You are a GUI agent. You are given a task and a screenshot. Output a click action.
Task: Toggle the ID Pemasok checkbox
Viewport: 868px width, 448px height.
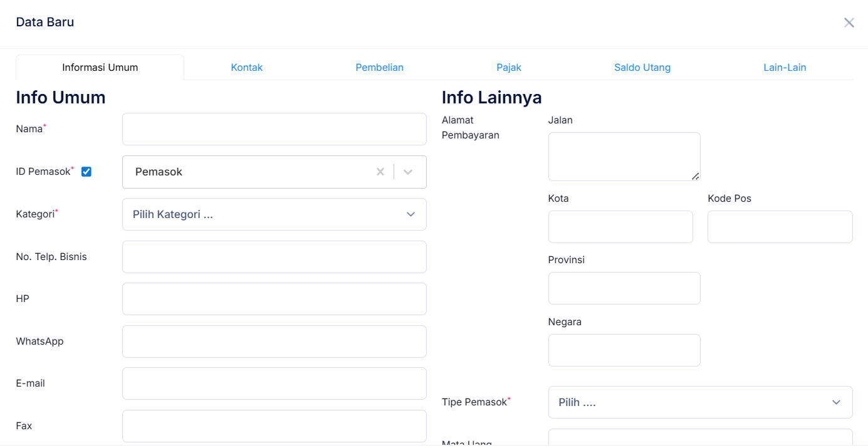click(86, 172)
